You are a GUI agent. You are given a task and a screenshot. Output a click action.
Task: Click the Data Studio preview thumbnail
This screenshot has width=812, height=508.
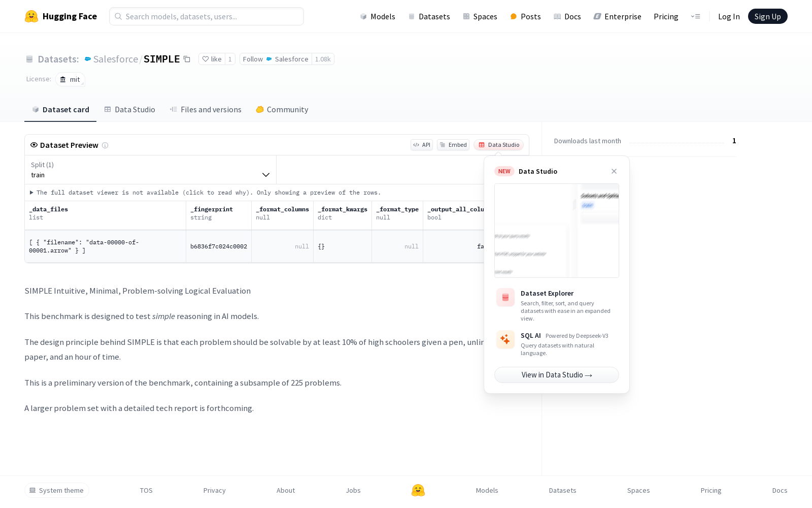pos(557,231)
